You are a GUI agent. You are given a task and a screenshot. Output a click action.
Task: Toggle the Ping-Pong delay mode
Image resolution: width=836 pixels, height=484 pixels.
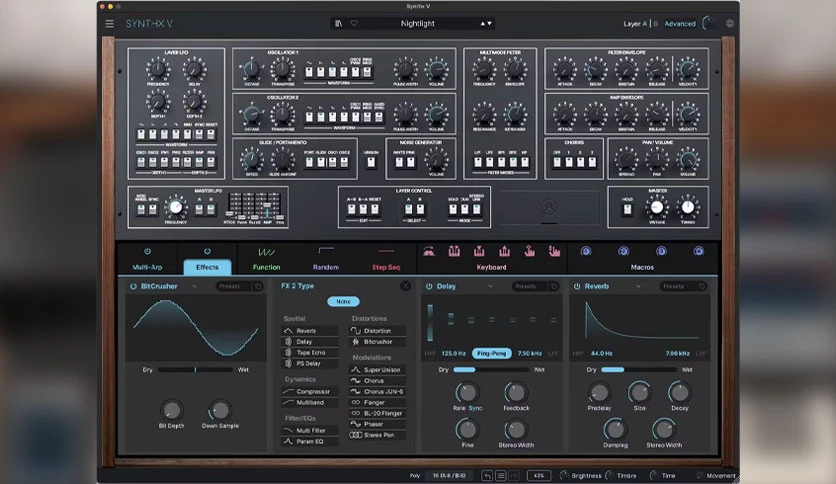coord(492,353)
